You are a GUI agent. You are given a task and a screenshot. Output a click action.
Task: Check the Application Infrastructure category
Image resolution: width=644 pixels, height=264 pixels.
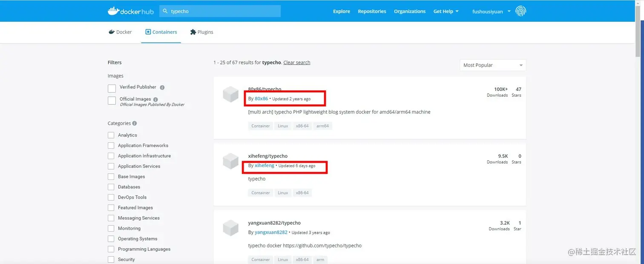tap(111, 156)
